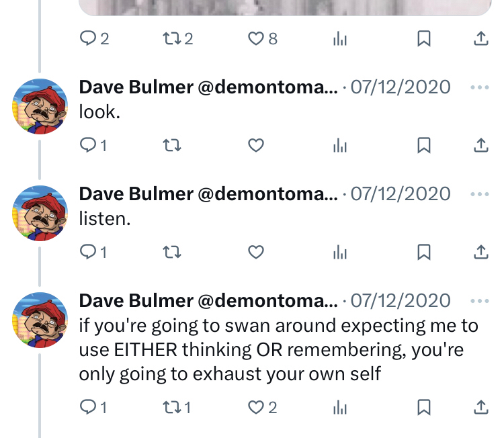Open the image at the top of the thread
Viewport: 504px width, 438px height.
[285, 7]
